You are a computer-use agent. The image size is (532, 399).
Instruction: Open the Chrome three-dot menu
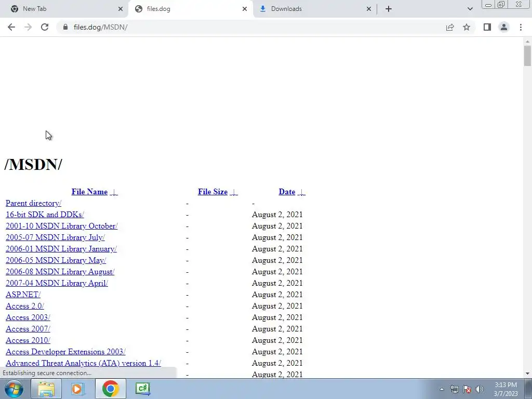(521, 27)
